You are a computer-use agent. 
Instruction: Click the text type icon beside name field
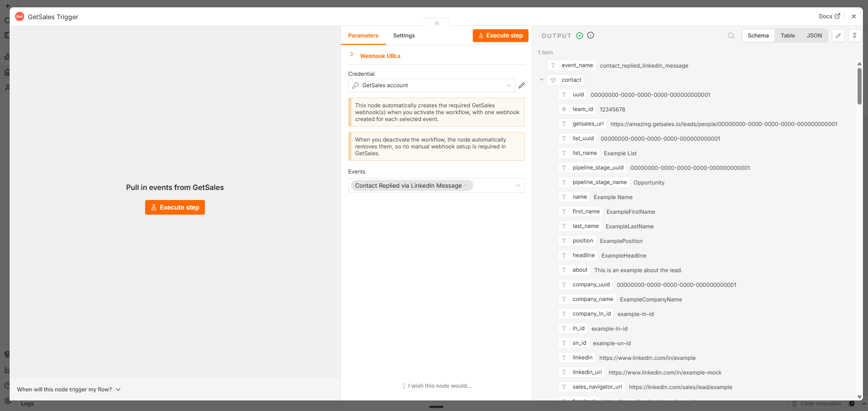(x=564, y=197)
